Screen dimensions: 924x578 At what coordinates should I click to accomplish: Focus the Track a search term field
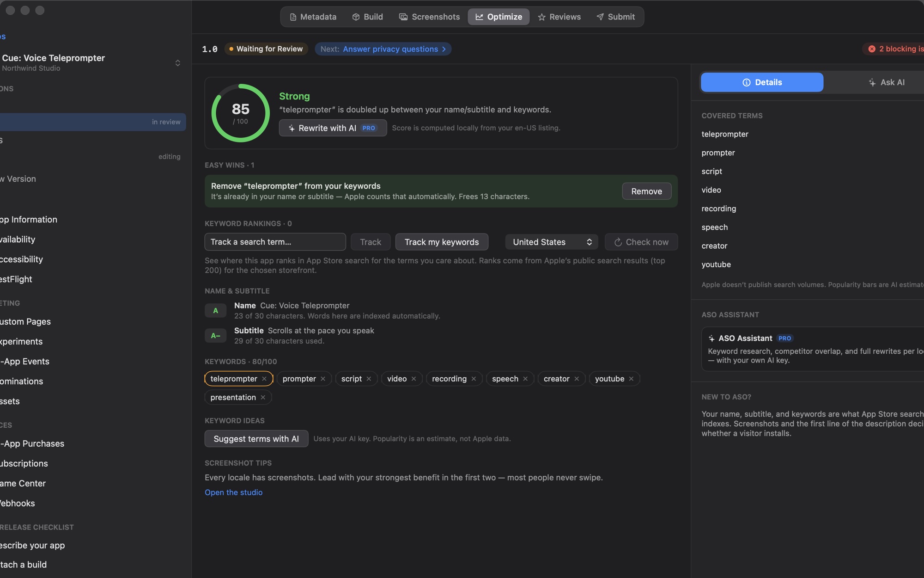[x=275, y=242]
